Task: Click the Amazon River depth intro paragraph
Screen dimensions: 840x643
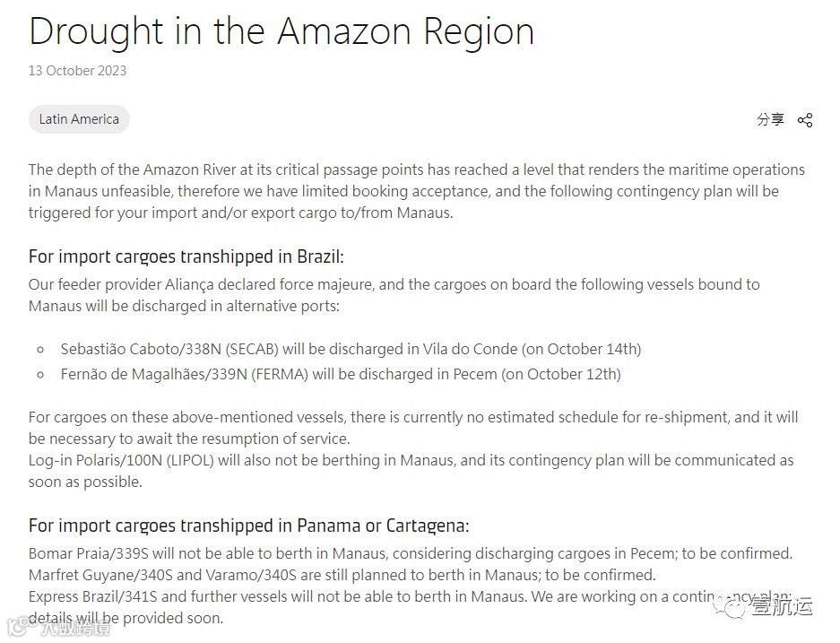Action: click(x=417, y=191)
